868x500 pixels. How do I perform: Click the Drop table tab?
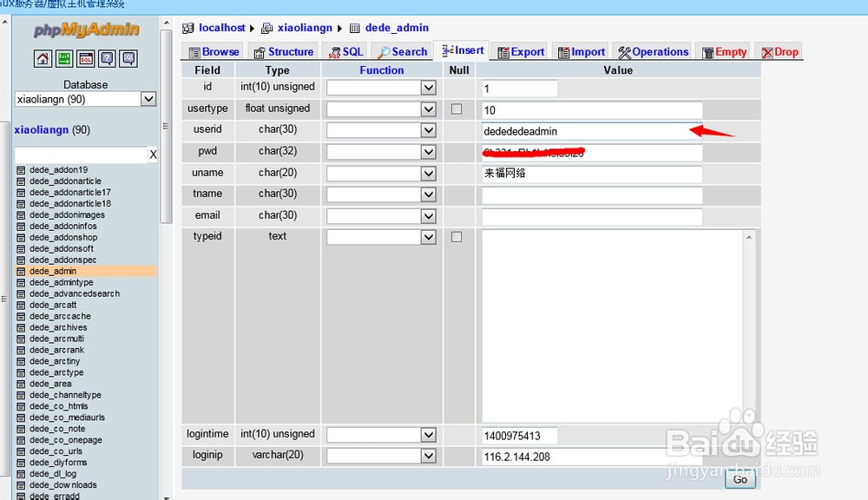click(779, 52)
